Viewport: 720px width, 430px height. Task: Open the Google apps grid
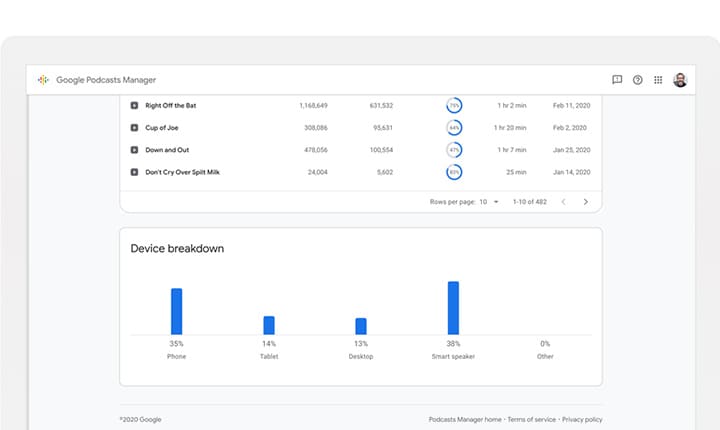658,80
